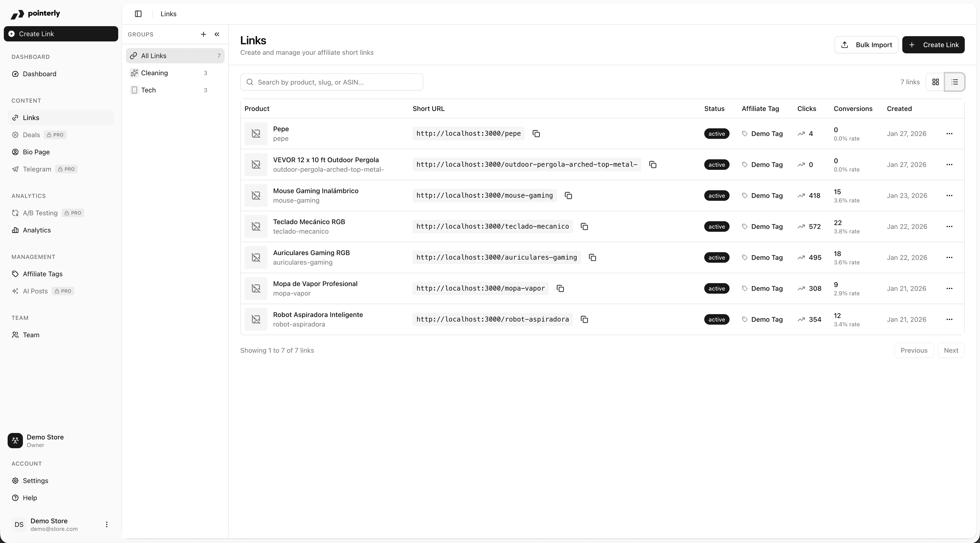Image resolution: width=980 pixels, height=543 pixels.
Task: Switch to grid view
Action: (x=936, y=82)
